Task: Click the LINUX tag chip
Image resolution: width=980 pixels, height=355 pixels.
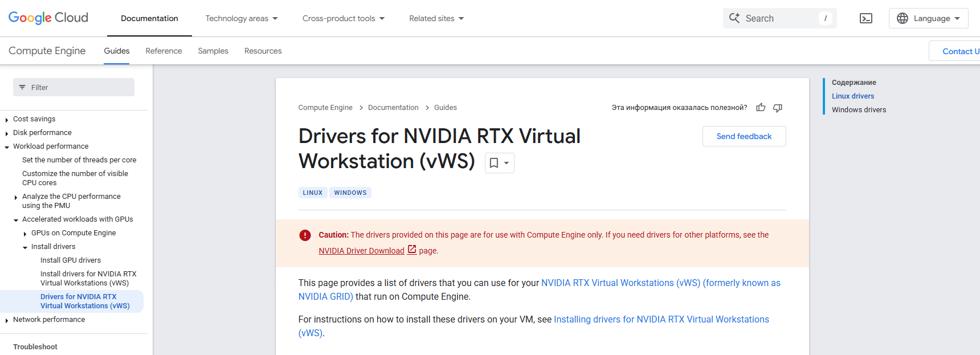Action: (x=313, y=193)
